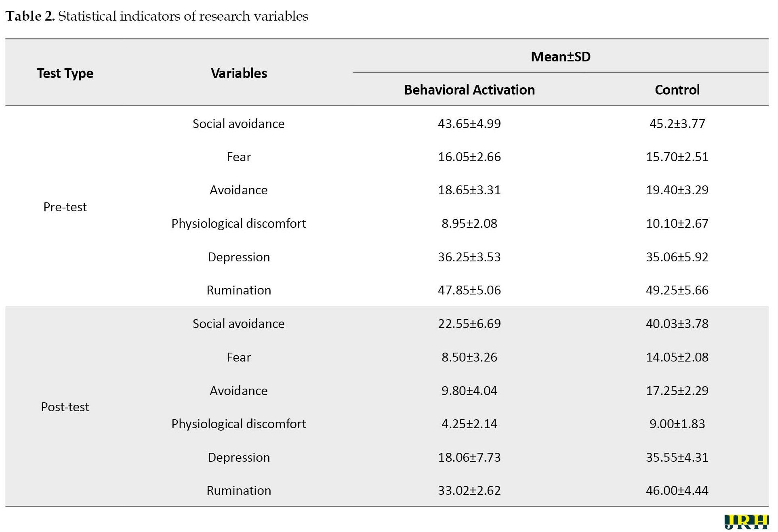Screen dimensions: 778x532
Task: Click the pre-test Physiological discomfort label
Action: (239, 223)
